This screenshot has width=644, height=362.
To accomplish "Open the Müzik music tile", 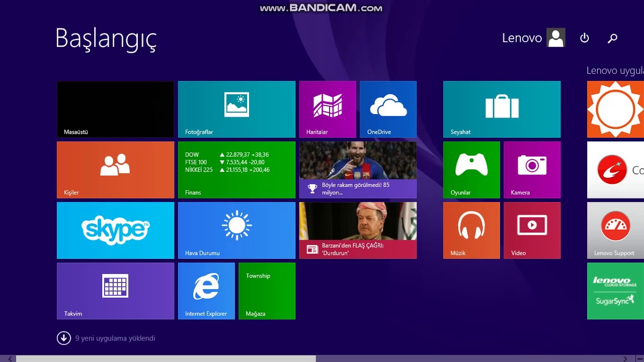I will (471, 230).
